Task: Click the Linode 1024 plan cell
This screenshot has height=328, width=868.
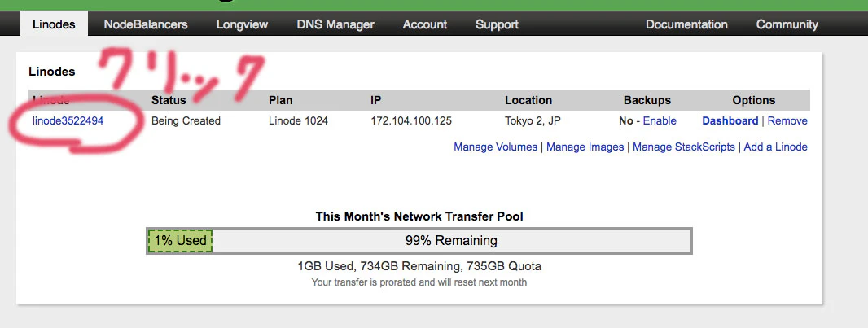Action: 298,120
